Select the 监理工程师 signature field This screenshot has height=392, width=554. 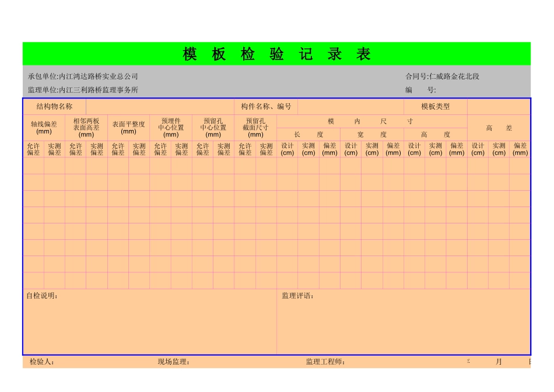319,361
